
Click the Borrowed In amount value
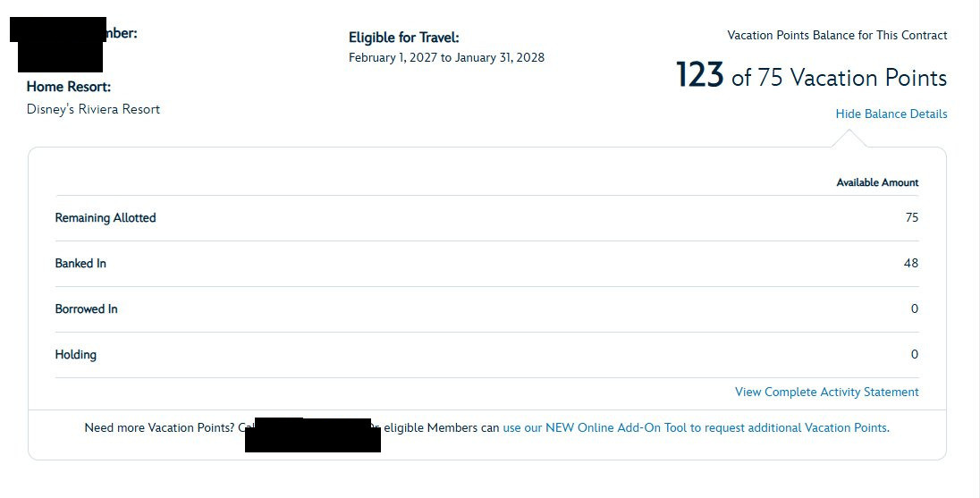click(914, 308)
